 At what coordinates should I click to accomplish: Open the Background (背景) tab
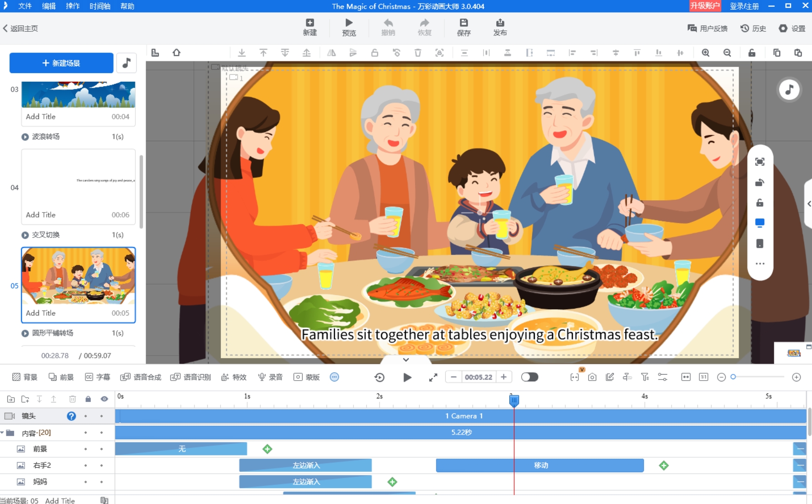[x=25, y=377]
